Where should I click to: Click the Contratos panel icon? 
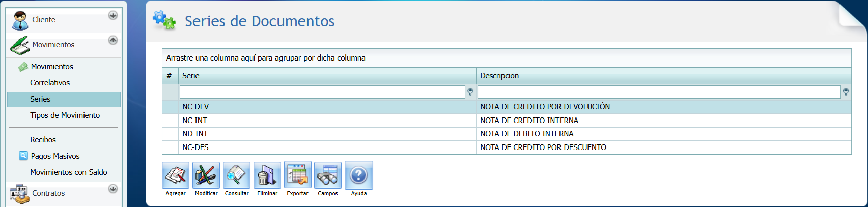(19, 194)
